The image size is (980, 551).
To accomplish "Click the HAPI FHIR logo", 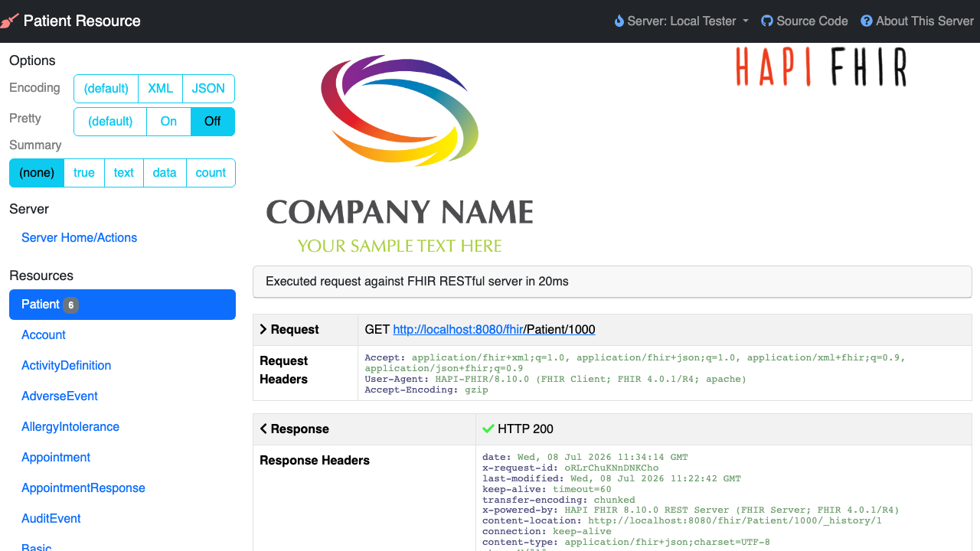I will [x=822, y=67].
